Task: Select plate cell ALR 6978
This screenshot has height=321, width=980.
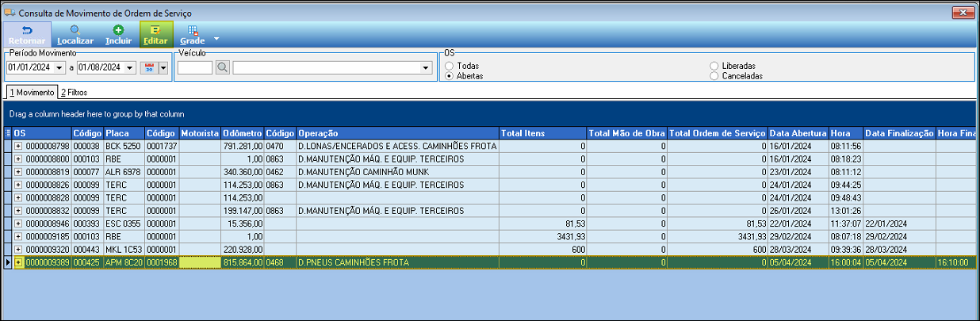Action: point(123,172)
